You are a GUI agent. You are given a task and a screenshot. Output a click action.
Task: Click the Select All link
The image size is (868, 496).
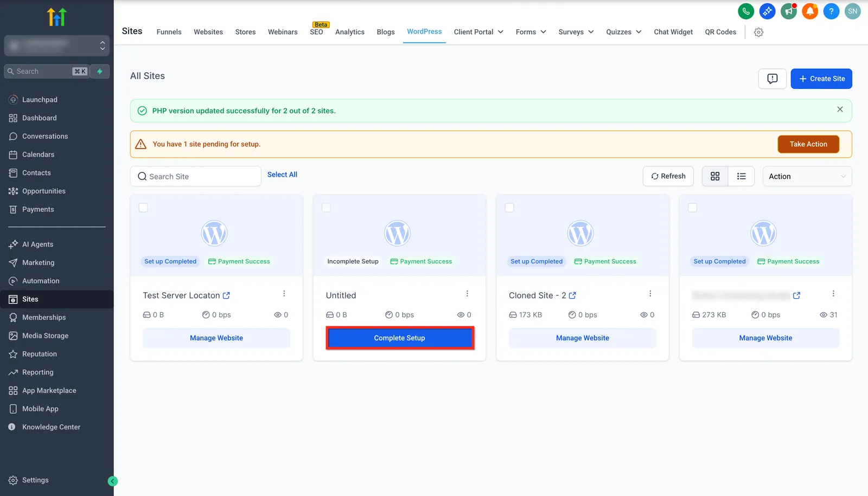(x=282, y=175)
